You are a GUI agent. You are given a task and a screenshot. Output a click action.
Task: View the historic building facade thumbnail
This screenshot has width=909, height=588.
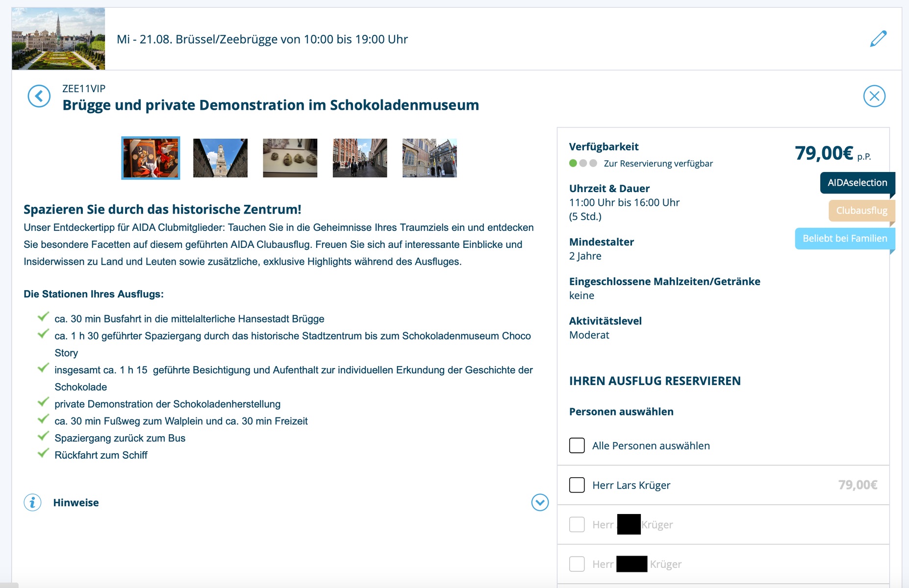click(x=429, y=158)
